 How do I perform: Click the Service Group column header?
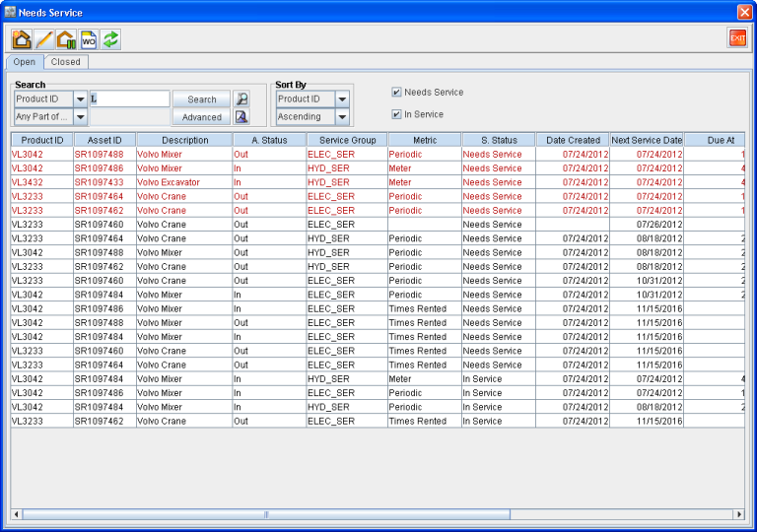(x=347, y=140)
